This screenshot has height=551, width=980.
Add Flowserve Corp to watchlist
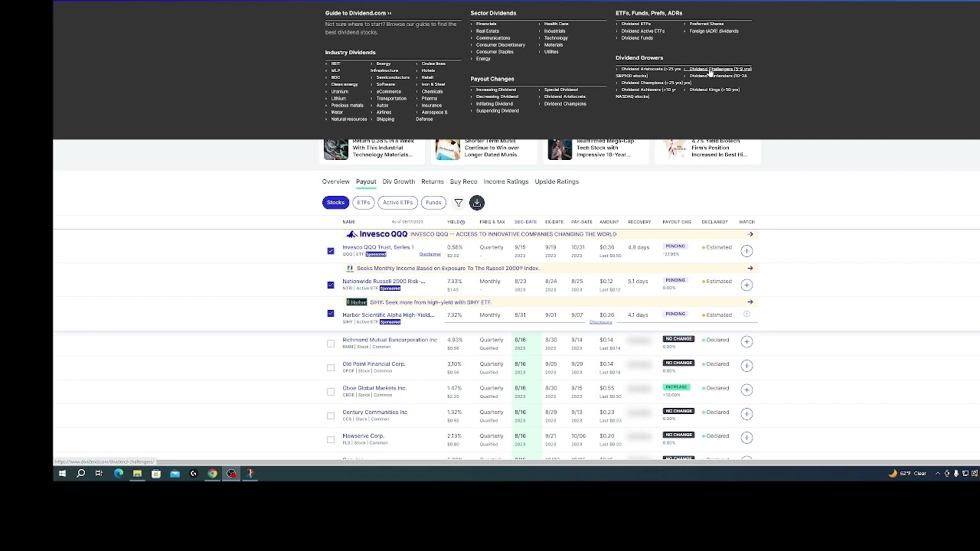click(746, 438)
